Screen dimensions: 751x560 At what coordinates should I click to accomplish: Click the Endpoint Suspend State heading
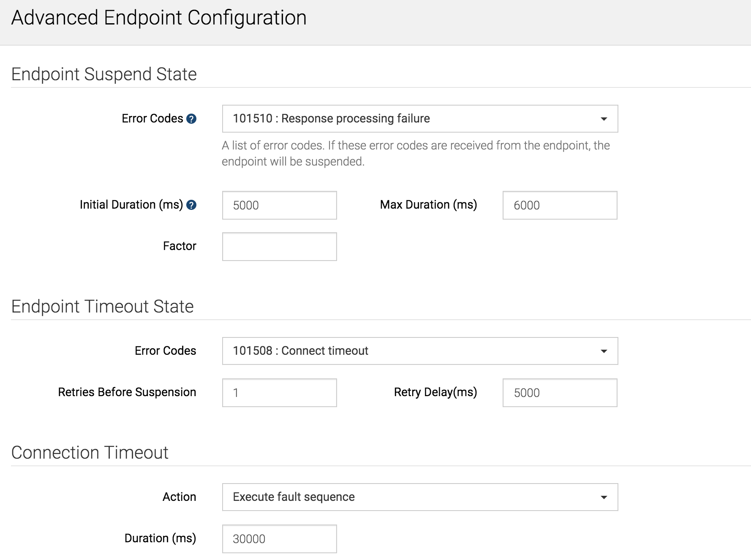point(104,74)
